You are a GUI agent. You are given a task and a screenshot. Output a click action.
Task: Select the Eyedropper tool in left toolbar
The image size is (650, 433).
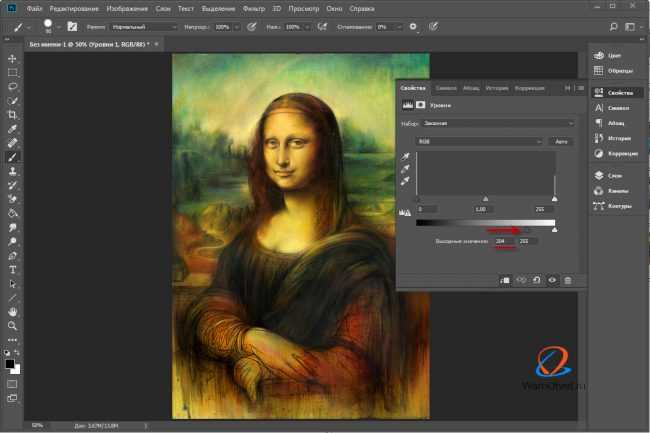[12, 129]
